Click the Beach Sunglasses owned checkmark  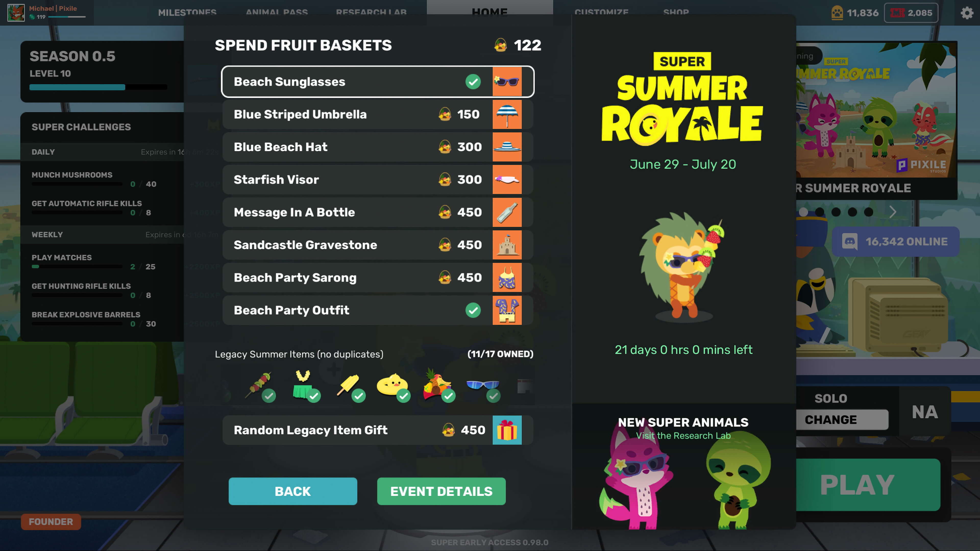pos(473,82)
